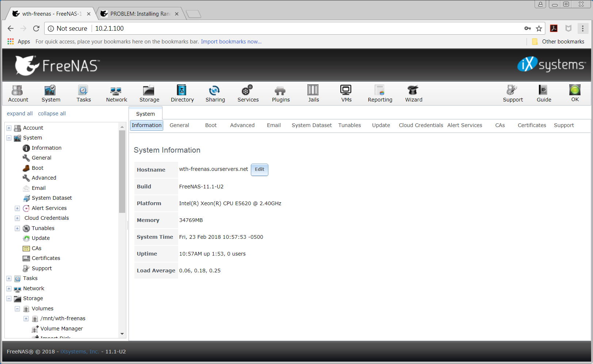
Task: Expand the Account tree node
Action: (x=9, y=128)
